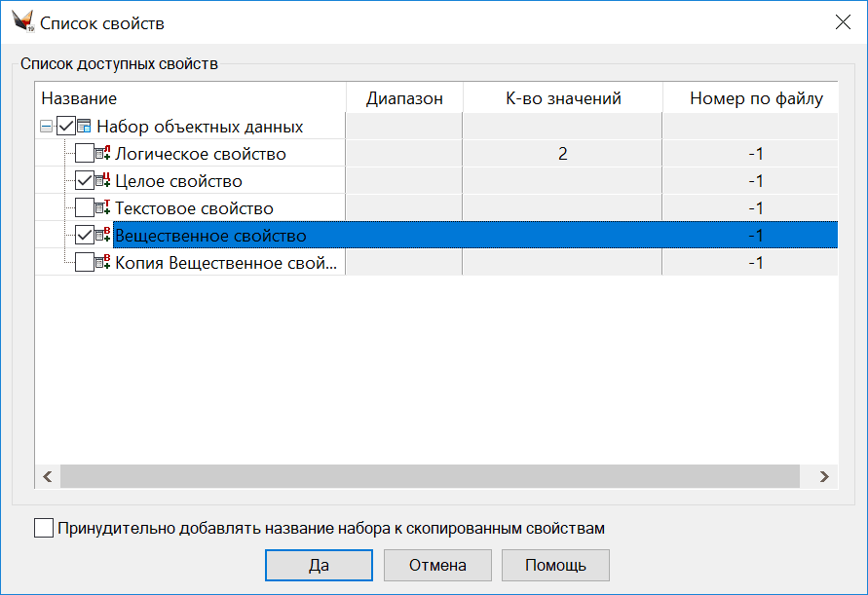
Task: Enable forced set name adding checkbox
Action: pyautogui.click(x=44, y=529)
